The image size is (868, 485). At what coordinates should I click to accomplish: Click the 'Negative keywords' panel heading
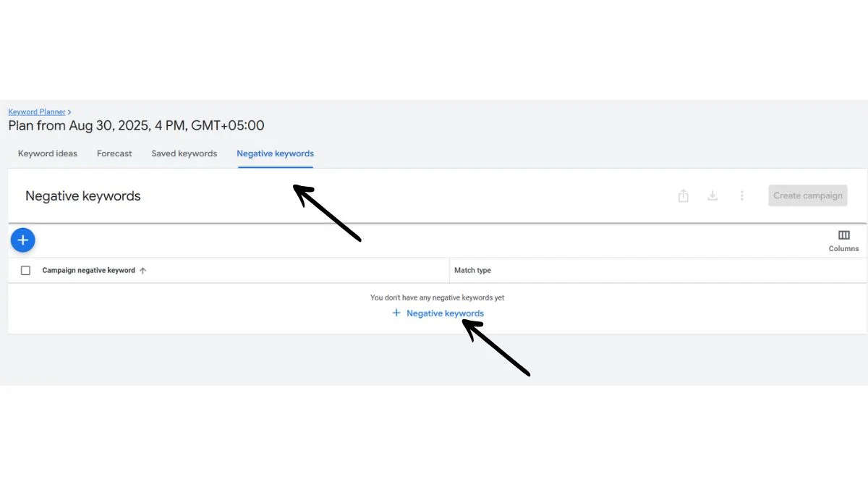(83, 196)
